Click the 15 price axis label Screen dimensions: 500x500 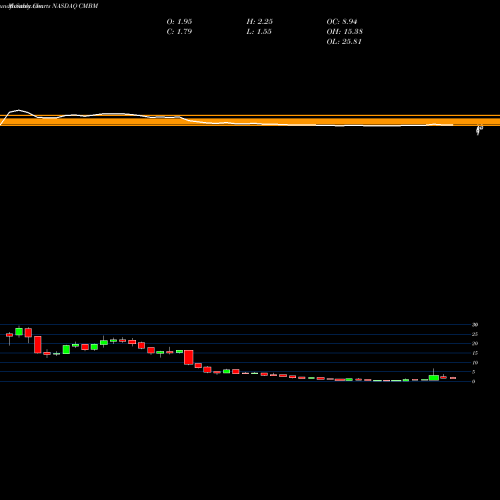475,353
